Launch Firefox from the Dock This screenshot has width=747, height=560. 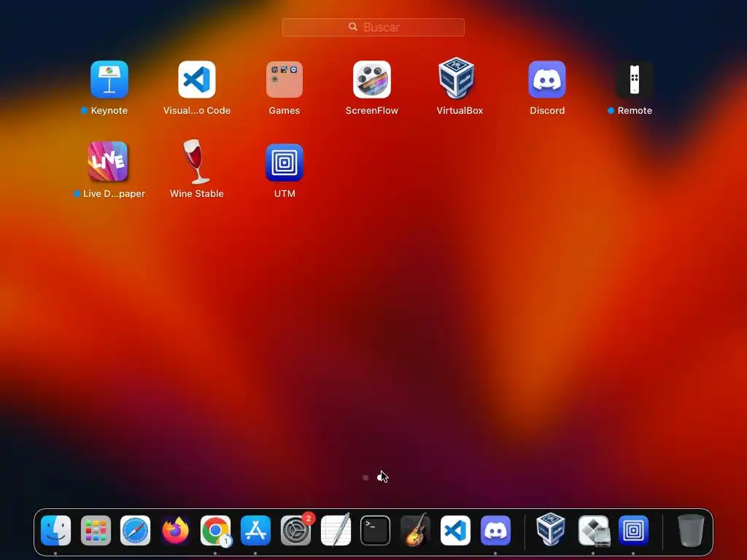pos(175,531)
